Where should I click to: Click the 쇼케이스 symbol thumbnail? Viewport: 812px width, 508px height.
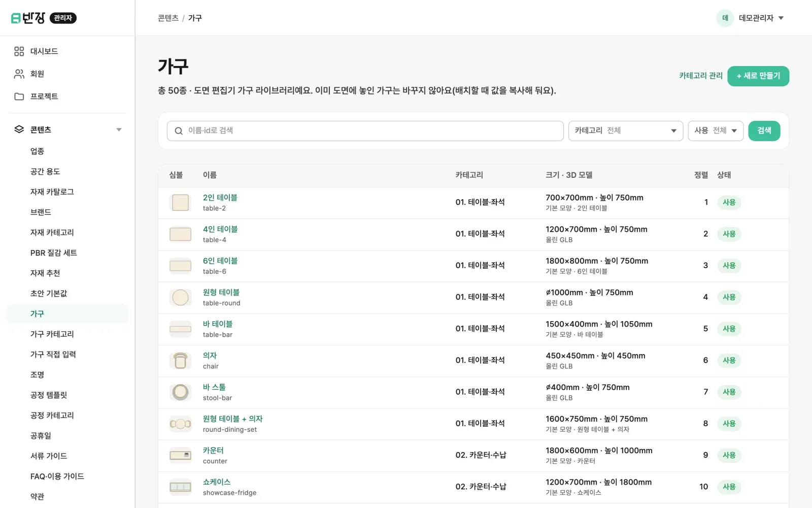[180, 487]
